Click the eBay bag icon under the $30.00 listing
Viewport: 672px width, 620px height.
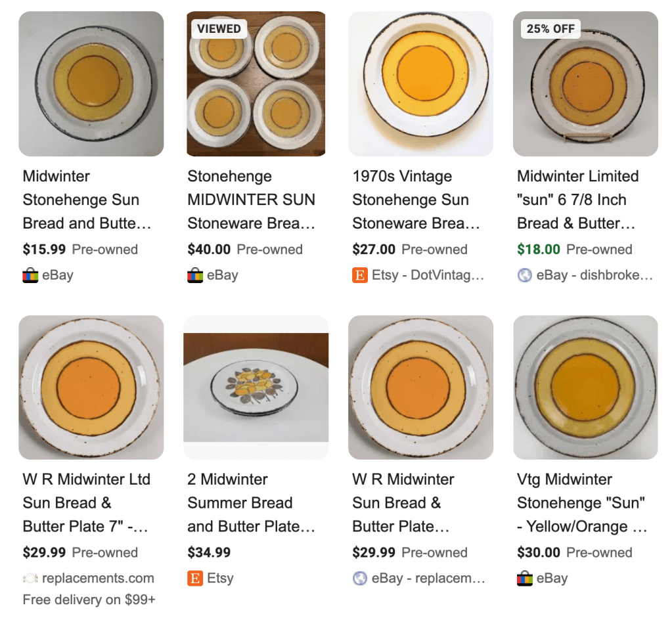(x=524, y=579)
